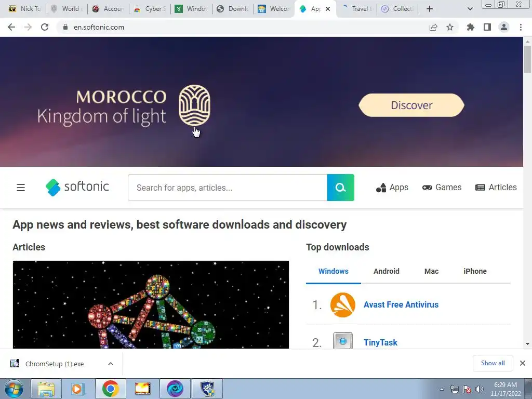Open the TinyTask download link
The height and width of the screenshot is (399, 532).
click(x=380, y=342)
